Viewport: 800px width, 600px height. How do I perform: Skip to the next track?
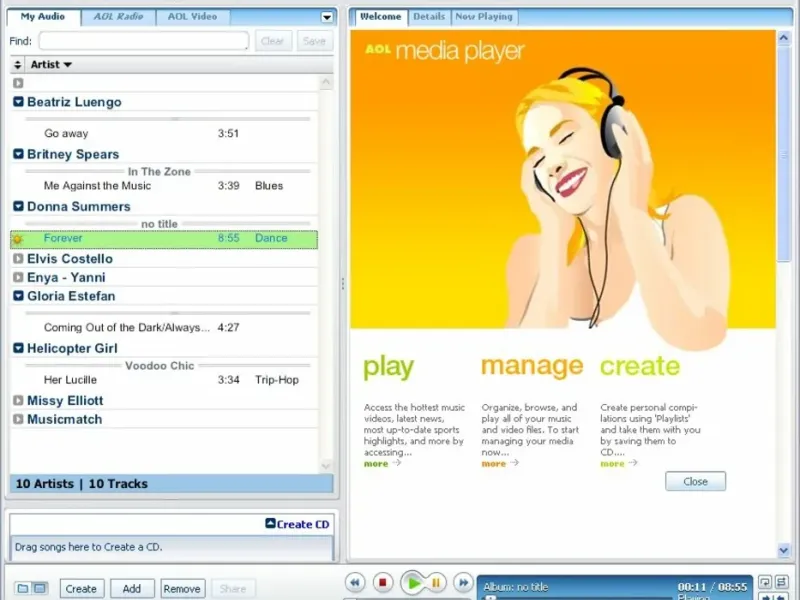point(463,582)
